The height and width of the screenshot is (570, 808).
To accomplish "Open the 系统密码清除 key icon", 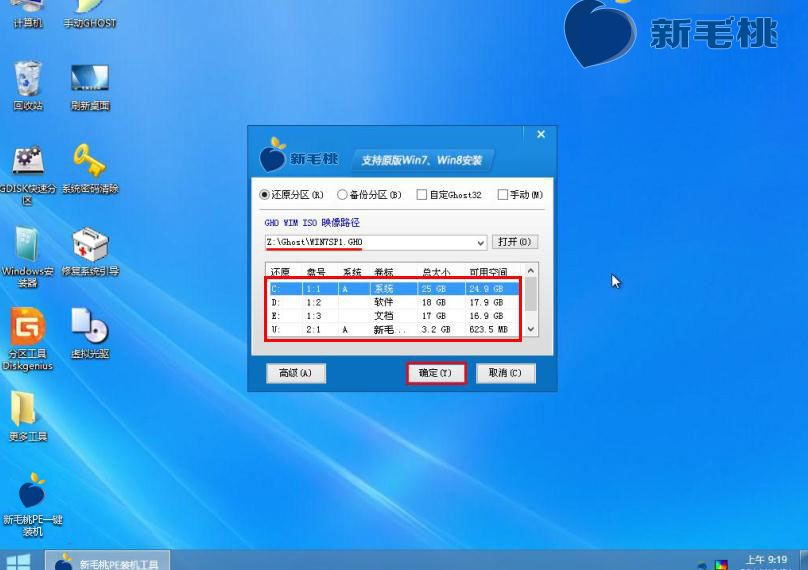I will click(90, 169).
